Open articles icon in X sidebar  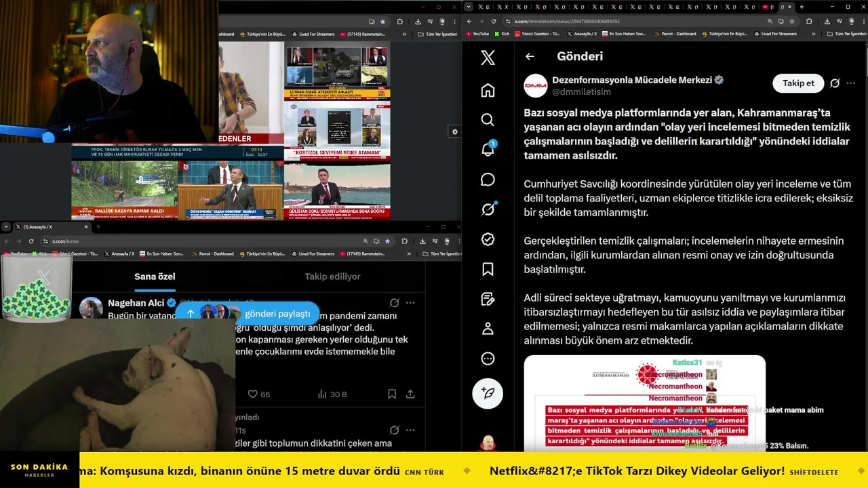pos(488,299)
